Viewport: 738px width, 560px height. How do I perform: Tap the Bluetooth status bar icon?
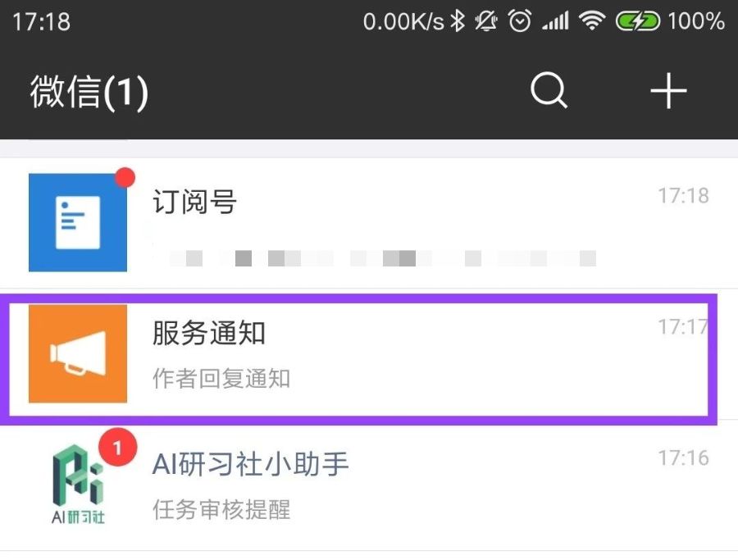click(458, 21)
